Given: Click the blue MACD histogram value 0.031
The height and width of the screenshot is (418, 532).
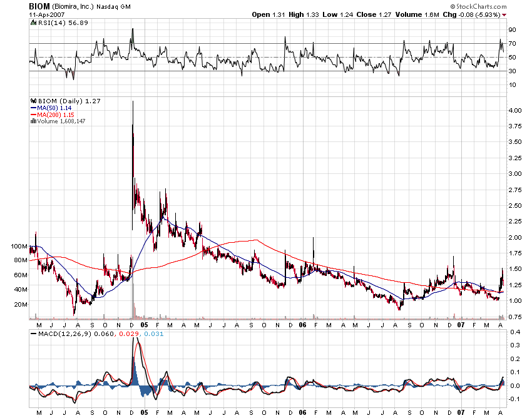Looking at the screenshot, I should click(154, 334).
